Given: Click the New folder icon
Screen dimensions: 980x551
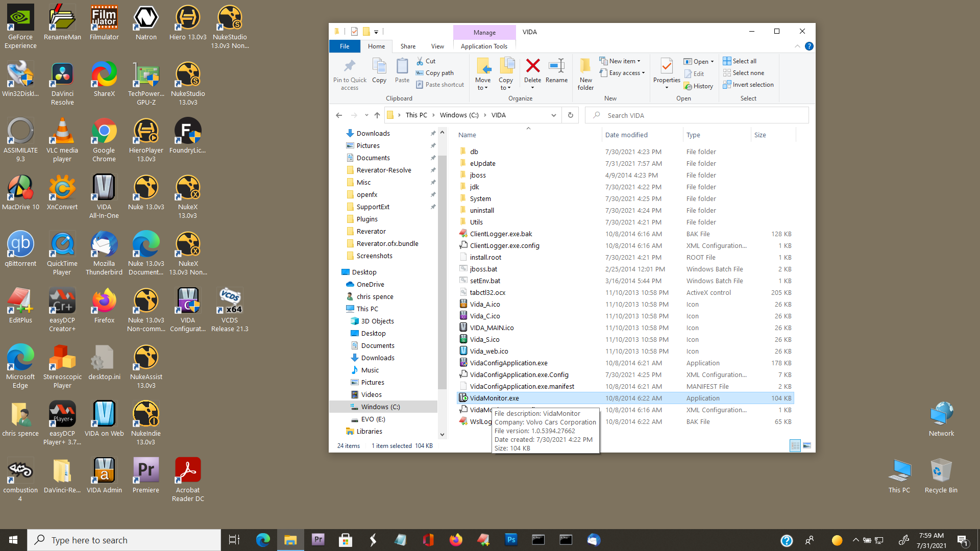Looking at the screenshot, I should coord(585,67).
